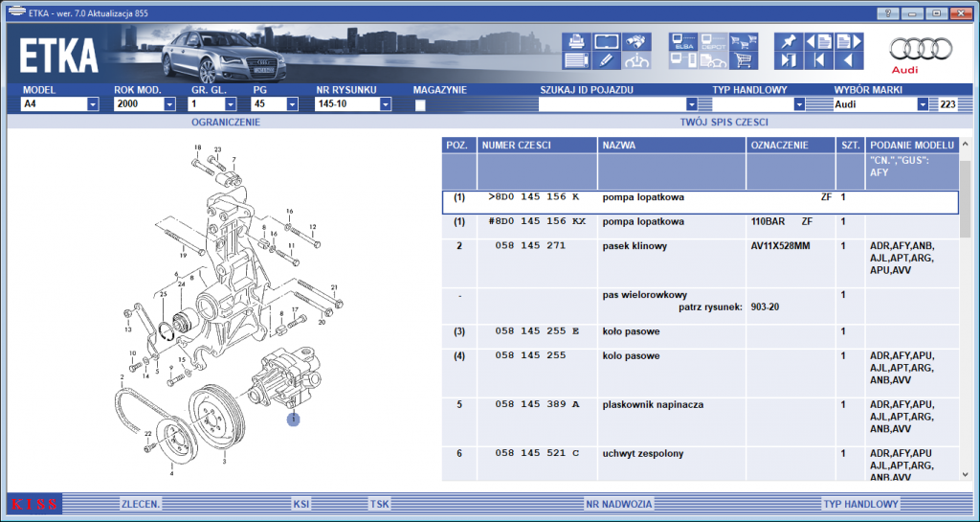Toggle the MAGAZYNIE checkbox
The width and height of the screenshot is (980, 522).
(420, 105)
